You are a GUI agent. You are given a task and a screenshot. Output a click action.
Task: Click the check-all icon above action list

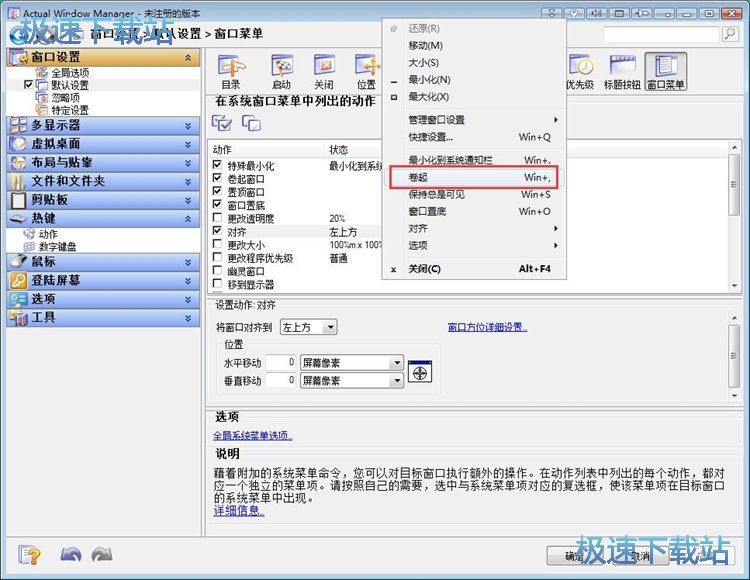222,123
